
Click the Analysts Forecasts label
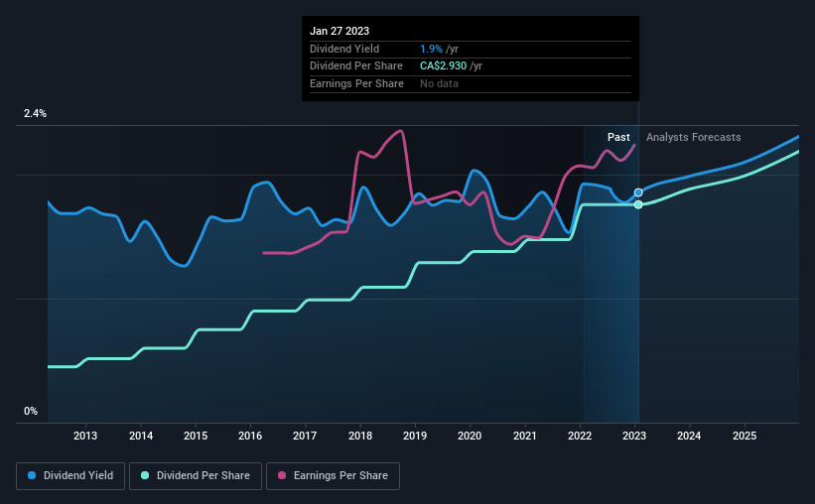tap(693, 137)
